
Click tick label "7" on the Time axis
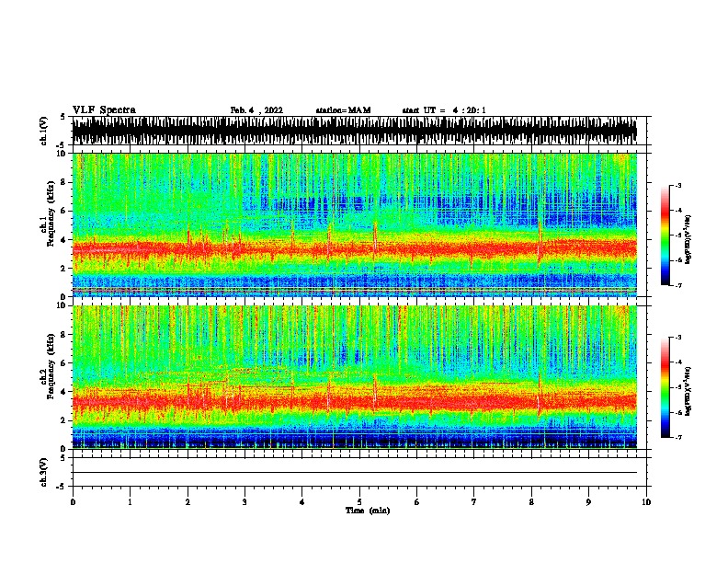point(474,502)
